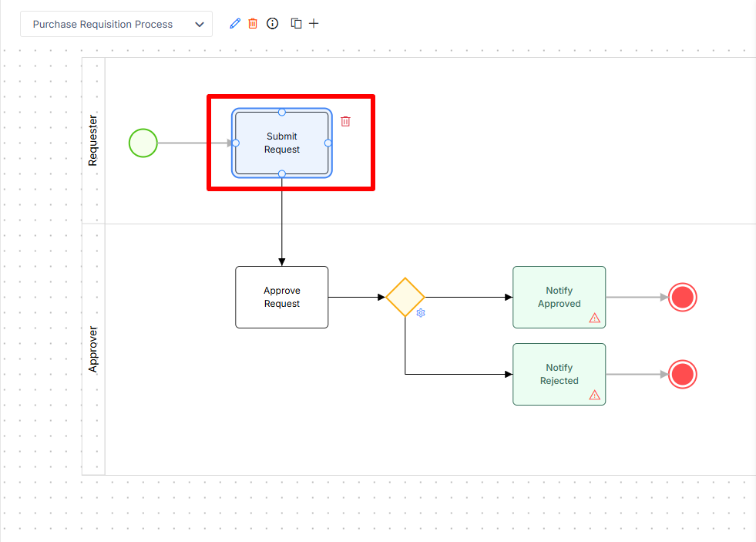Select the Requester lane label
Image resolution: width=756 pixels, height=542 pixels.
pos(93,141)
